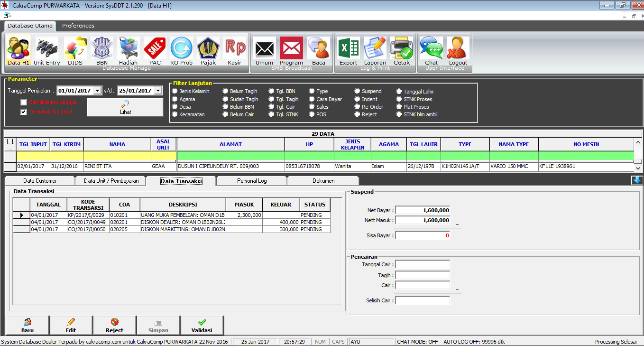This screenshot has width=644, height=346.
Task: Select the STNK blm ambil radio button
Action: pyautogui.click(x=399, y=114)
